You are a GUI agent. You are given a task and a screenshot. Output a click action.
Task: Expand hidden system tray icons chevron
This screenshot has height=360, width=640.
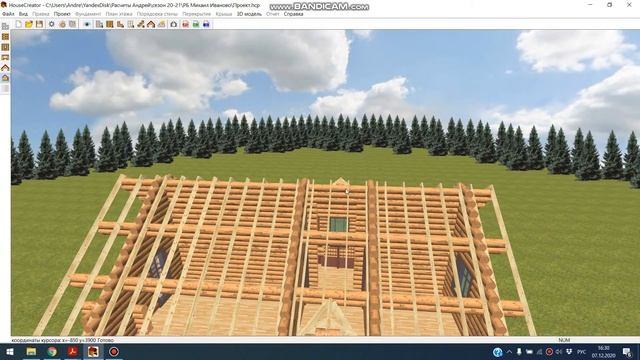click(509, 351)
